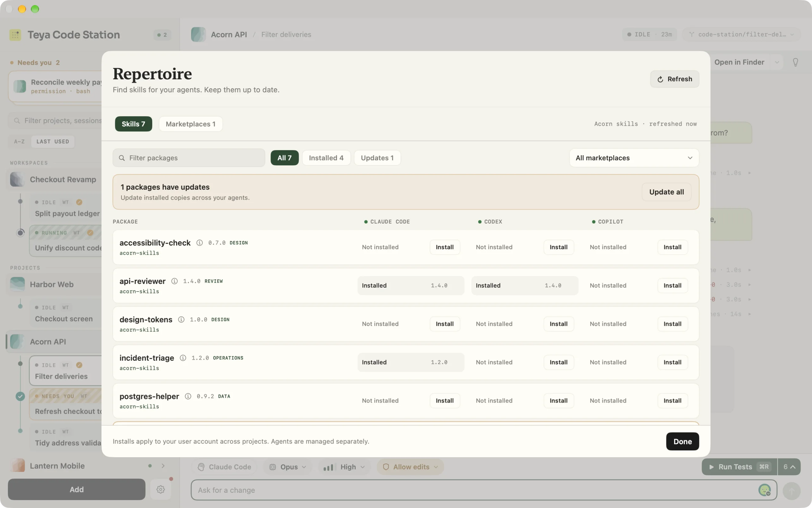The width and height of the screenshot is (812, 508).
Task: Open the Allow edits permission dropdown
Action: [410, 467]
